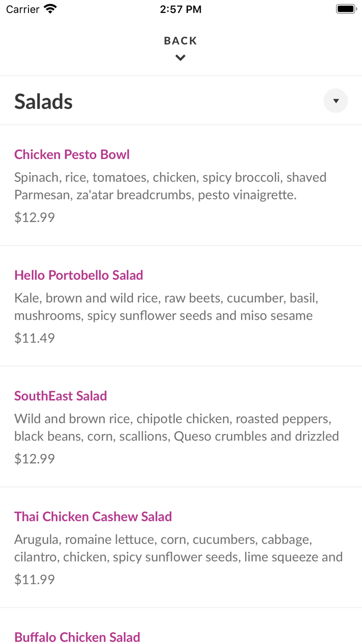Tap Buffalo Chicken Salad at the bottom
This screenshot has width=362, height=644.
click(x=77, y=637)
